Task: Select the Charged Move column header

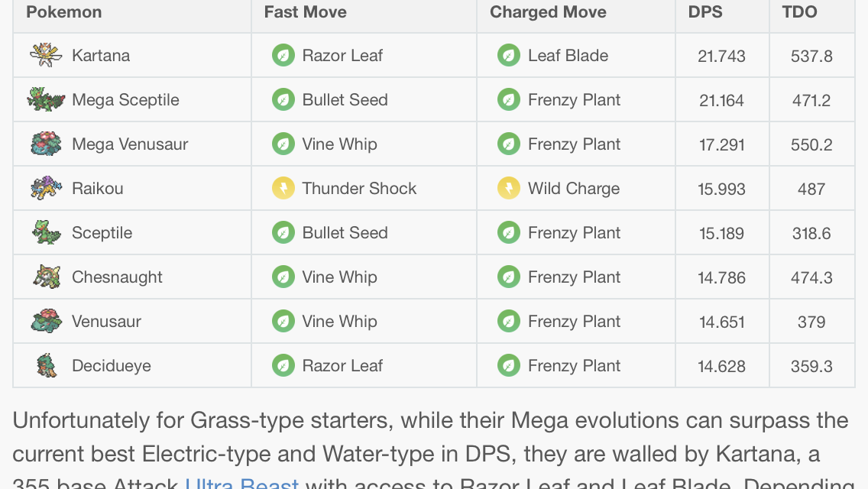Action: pos(548,12)
